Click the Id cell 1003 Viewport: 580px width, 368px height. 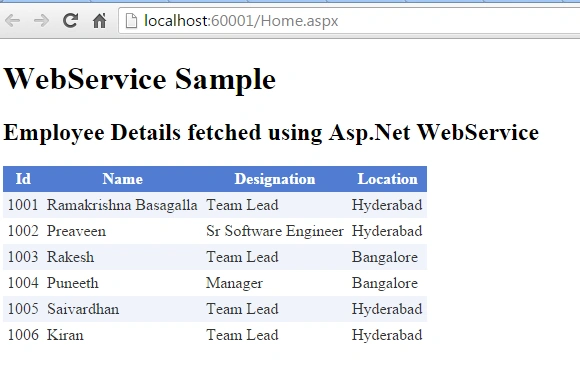pos(23,257)
